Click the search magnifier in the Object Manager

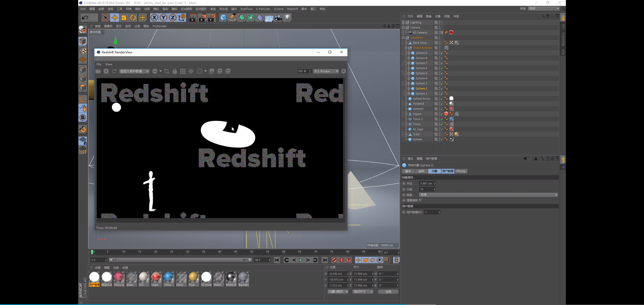click(x=543, y=16)
